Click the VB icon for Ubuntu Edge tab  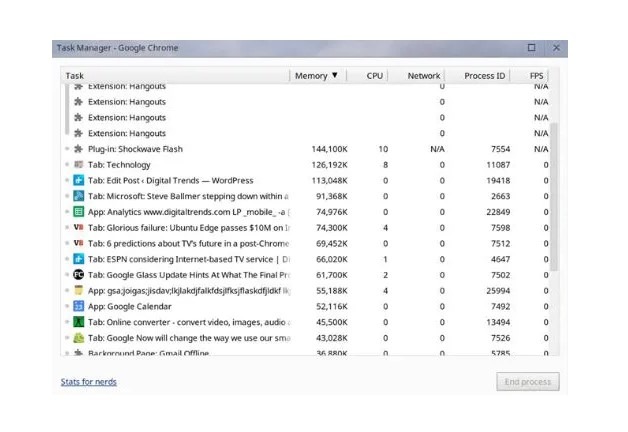point(78,227)
